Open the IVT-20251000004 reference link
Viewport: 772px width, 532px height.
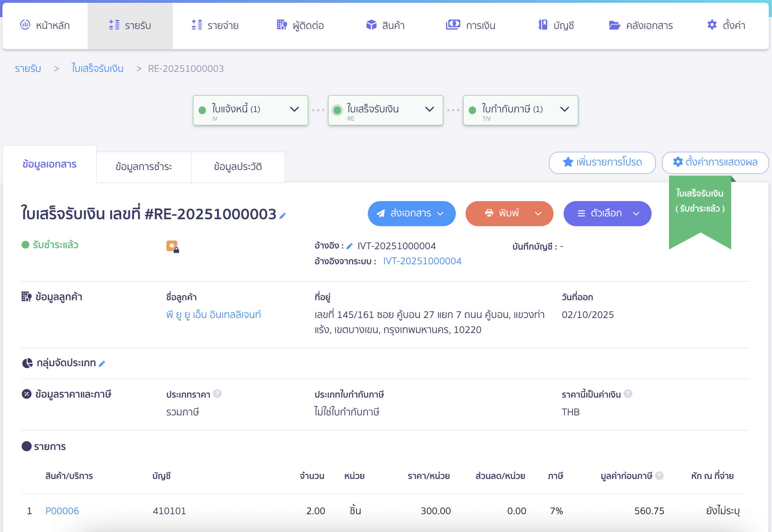[x=422, y=261]
